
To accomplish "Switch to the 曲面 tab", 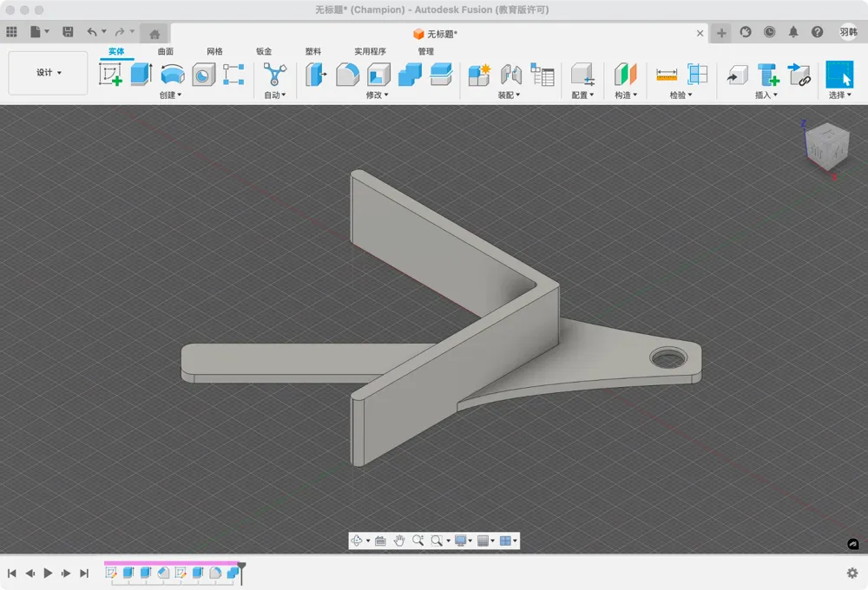I will pyautogui.click(x=166, y=51).
